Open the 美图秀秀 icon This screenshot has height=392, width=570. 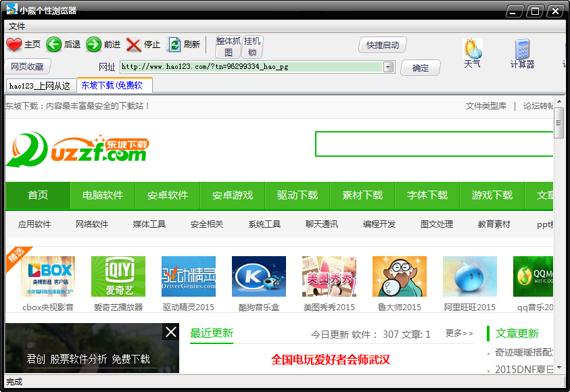329,276
